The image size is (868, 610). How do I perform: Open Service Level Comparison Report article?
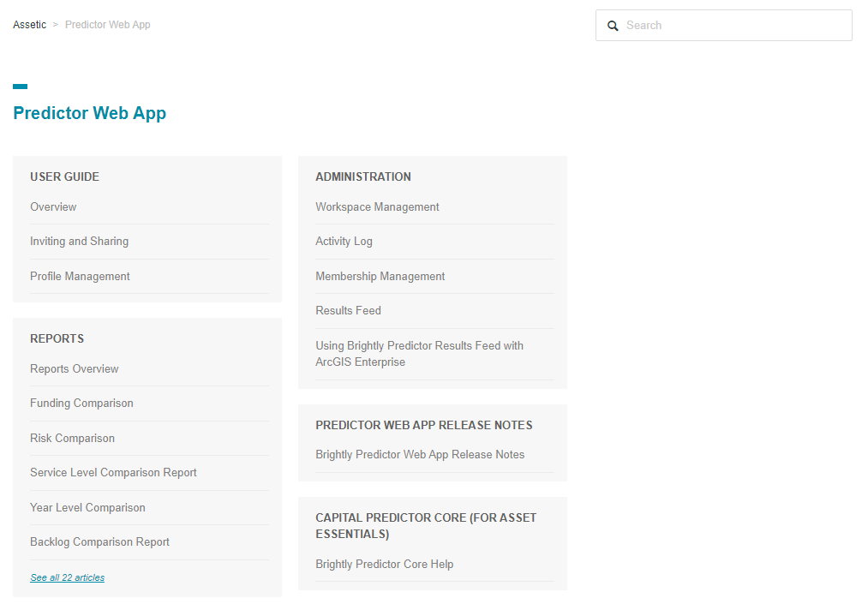113,472
